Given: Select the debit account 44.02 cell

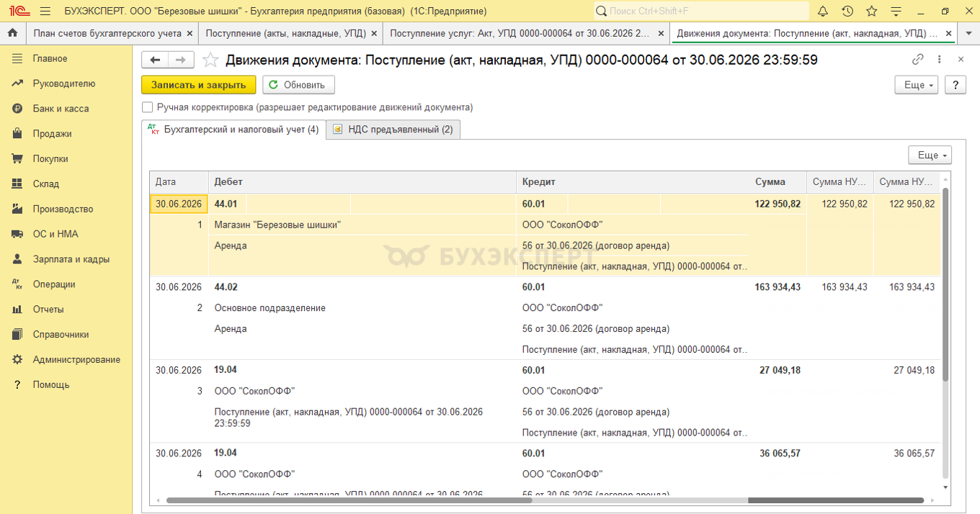Looking at the screenshot, I should click(228, 287).
